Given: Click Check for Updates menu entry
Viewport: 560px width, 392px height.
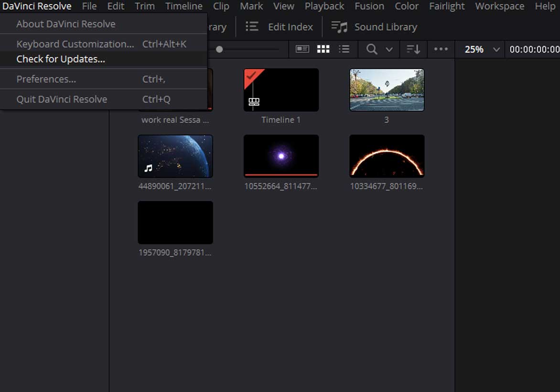Looking at the screenshot, I should click(104, 59).
